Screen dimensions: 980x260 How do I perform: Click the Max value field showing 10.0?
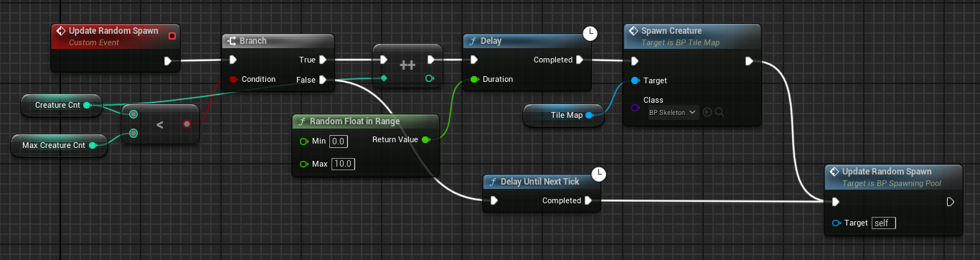[x=343, y=164]
